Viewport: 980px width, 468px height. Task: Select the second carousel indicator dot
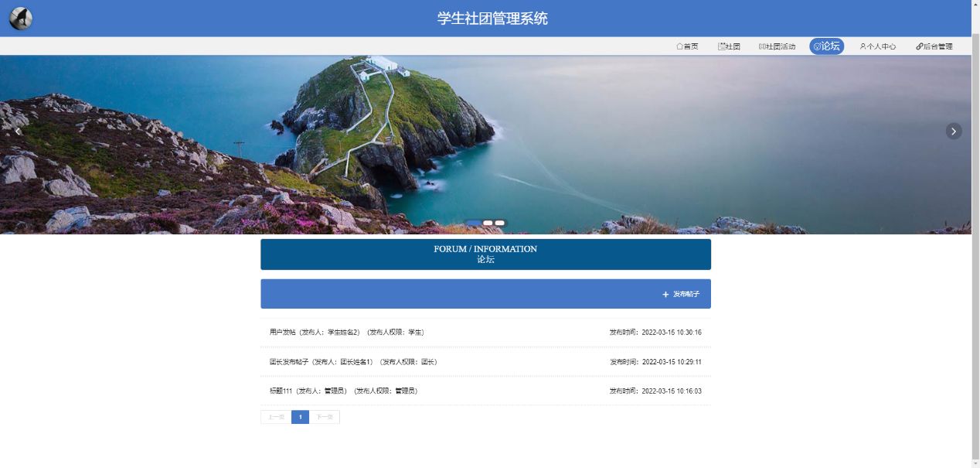coord(488,223)
